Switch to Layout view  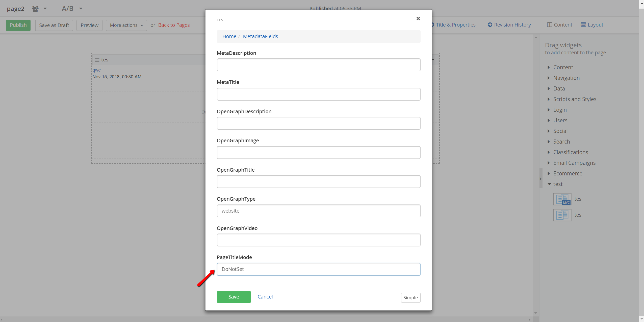(592, 25)
